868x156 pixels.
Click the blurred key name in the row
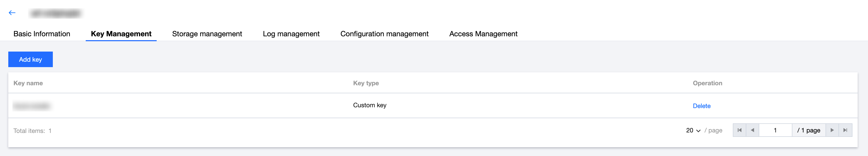tap(31, 106)
